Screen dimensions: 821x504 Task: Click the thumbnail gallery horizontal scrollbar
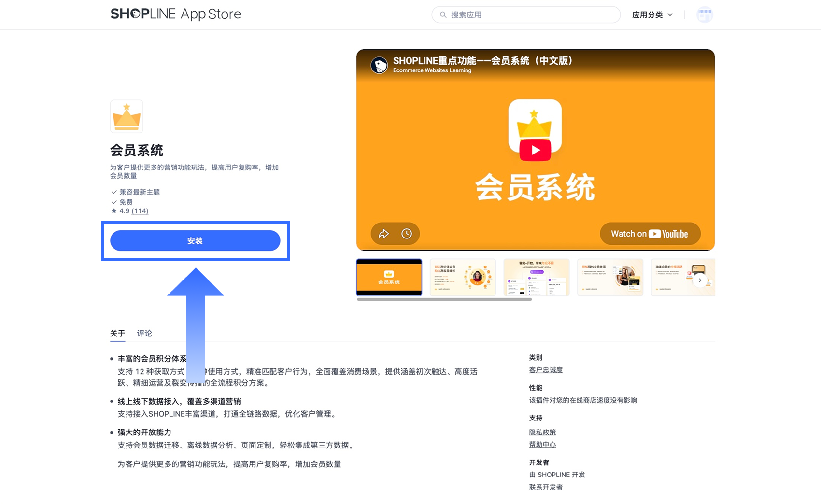click(444, 299)
